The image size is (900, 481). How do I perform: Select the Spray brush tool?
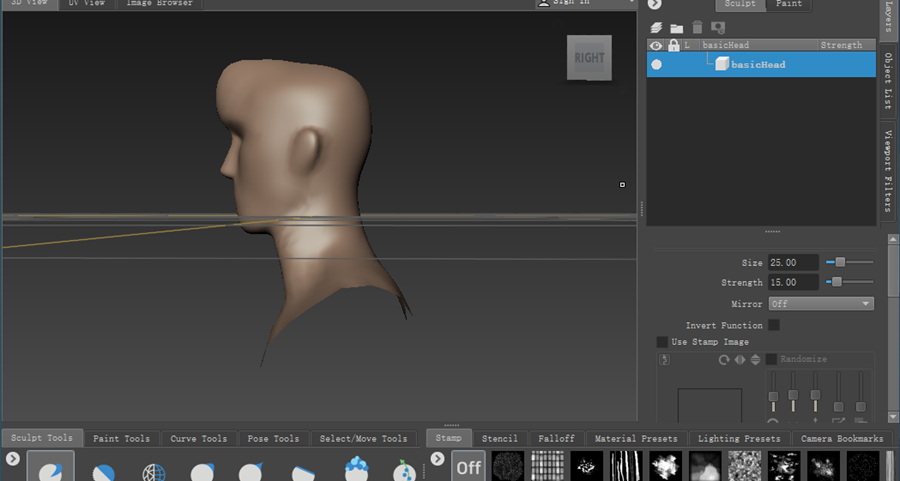(405, 470)
